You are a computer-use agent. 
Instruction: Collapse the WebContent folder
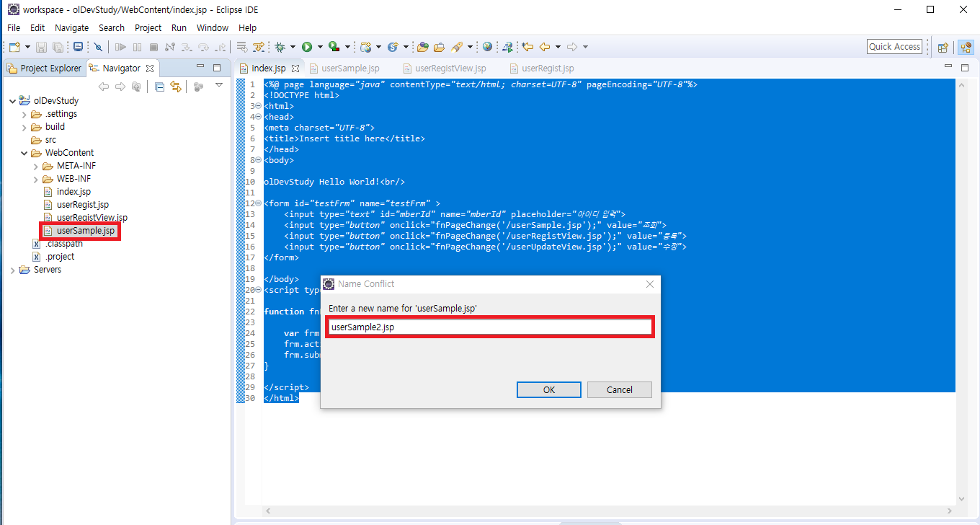(24, 153)
